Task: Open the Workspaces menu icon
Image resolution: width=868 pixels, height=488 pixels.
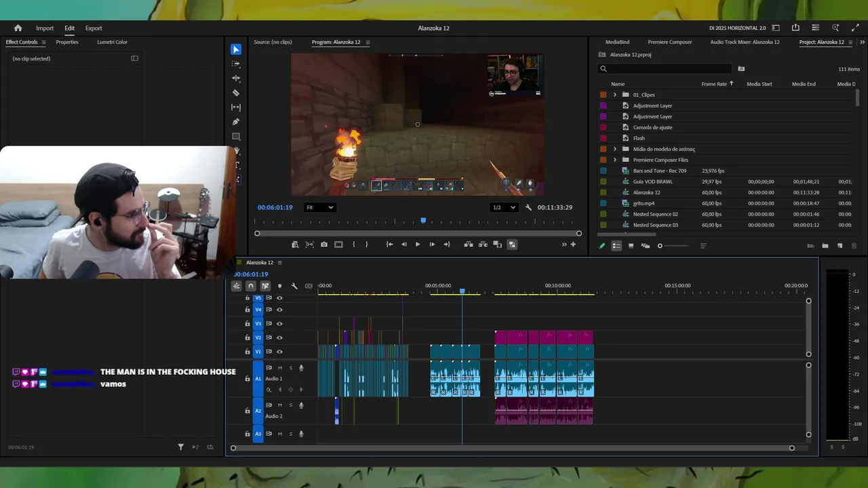Action: tap(776, 28)
